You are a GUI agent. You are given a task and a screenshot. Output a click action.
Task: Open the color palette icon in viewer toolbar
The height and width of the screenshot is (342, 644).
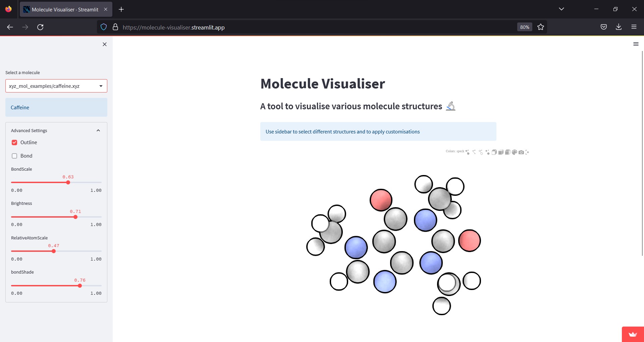pos(515,152)
